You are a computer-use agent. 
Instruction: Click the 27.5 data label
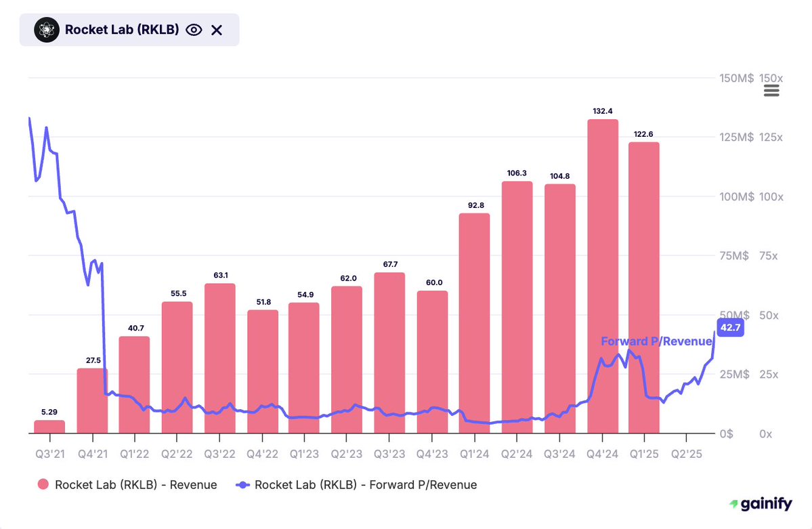coord(93,360)
